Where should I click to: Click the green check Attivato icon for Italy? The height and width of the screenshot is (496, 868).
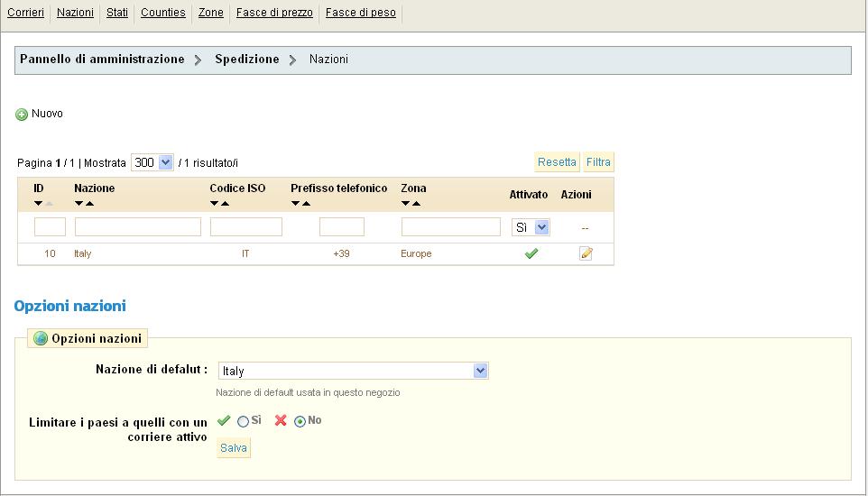531,253
